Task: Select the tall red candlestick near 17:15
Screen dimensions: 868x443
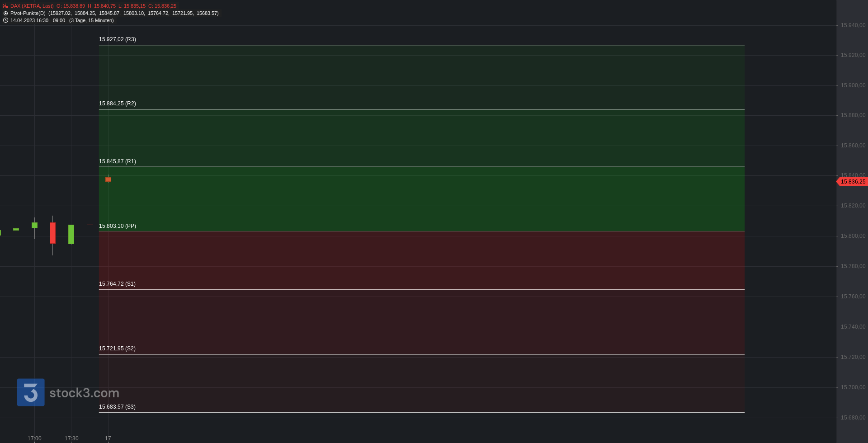Action: [52, 233]
